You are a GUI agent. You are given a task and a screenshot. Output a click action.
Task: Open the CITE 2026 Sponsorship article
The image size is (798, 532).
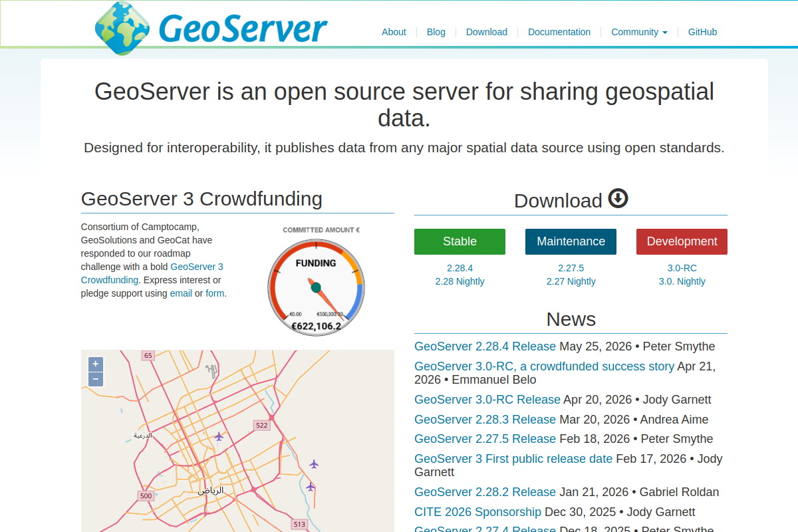pos(477,512)
